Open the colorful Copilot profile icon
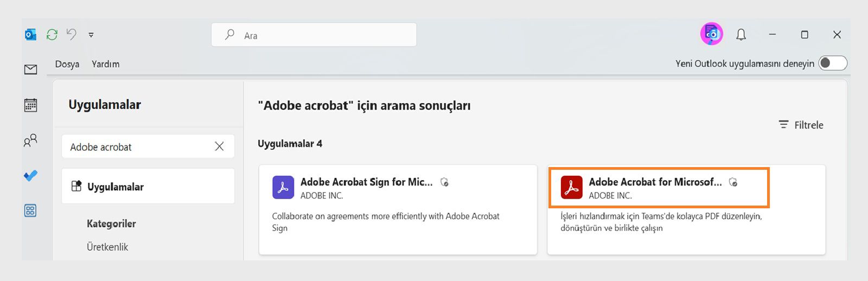 (711, 34)
